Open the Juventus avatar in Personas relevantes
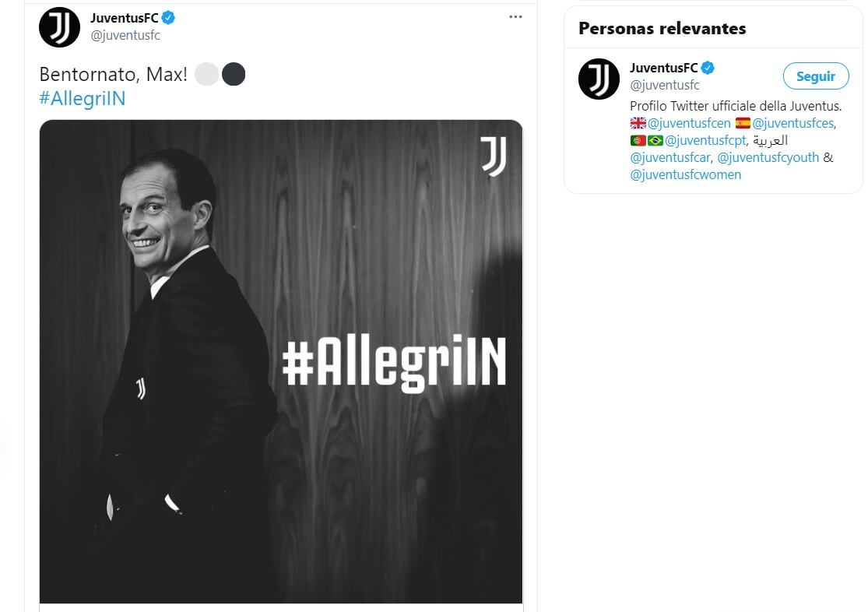Image resolution: width=868 pixels, height=612 pixels. [x=599, y=78]
